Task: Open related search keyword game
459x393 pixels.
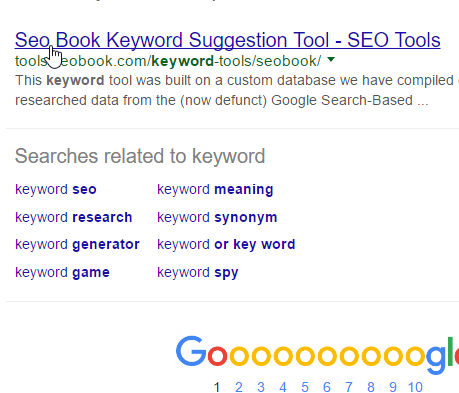Action: point(62,273)
